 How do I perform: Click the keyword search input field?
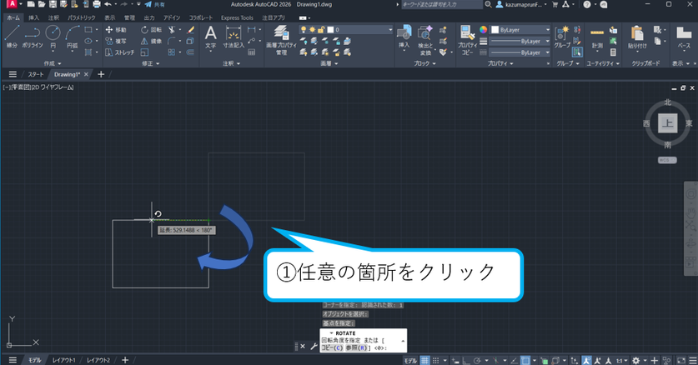(442, 4)
